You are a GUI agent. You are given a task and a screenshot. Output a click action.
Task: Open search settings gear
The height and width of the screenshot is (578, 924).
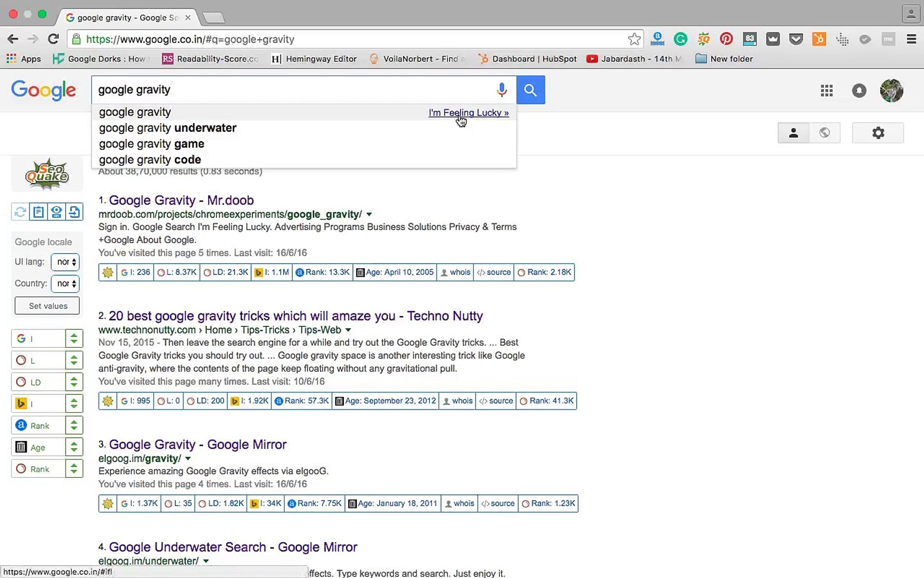coord(878,133)
